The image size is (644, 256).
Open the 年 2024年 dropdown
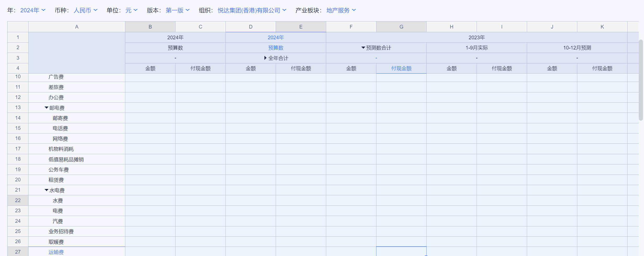(x=33, y=10)
